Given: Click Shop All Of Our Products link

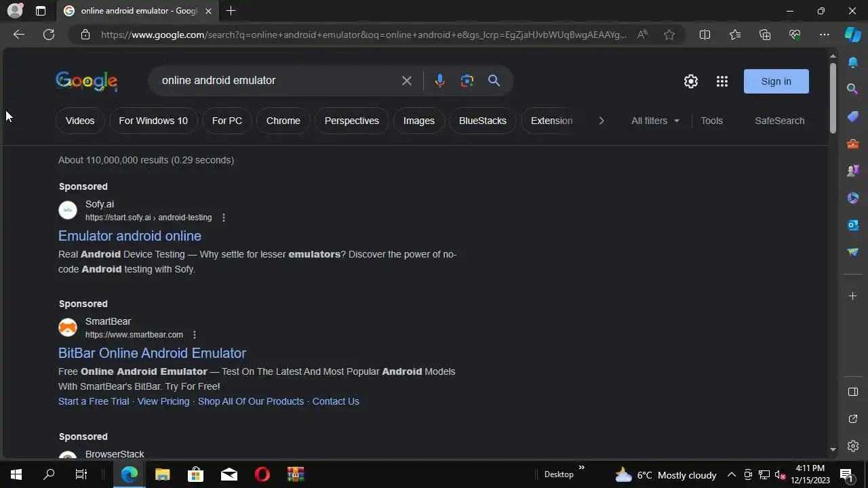Looking at the screenshot, I should click(251, 401).
